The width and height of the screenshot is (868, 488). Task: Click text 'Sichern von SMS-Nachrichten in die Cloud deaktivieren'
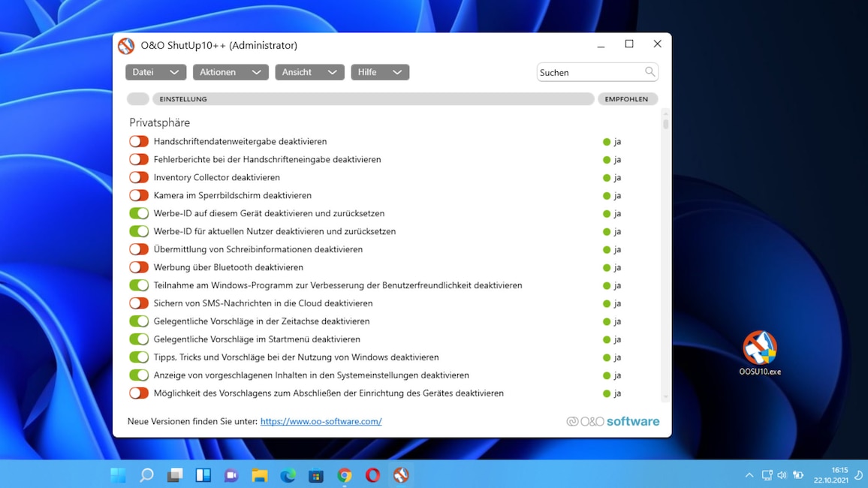click(263, 303)
